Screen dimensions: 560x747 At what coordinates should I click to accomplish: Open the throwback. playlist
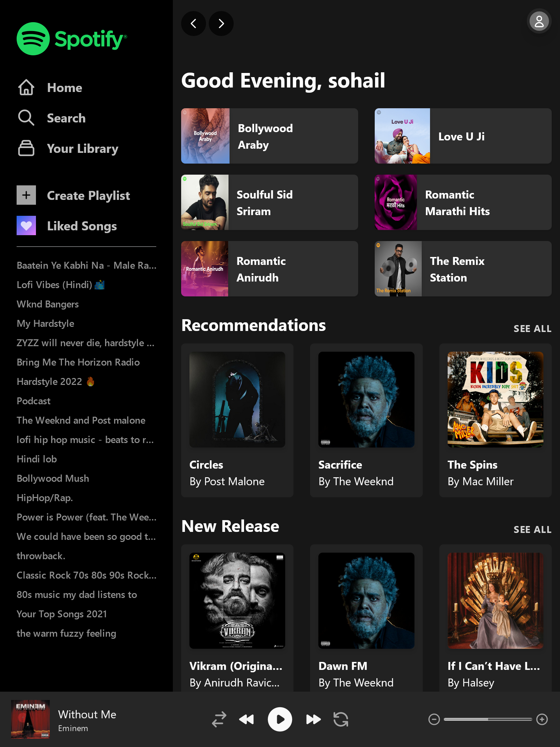[x=41, y=556]
